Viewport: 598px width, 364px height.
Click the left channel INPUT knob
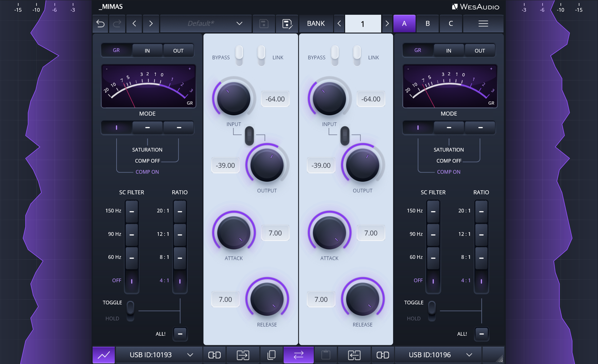click(234, 99)
